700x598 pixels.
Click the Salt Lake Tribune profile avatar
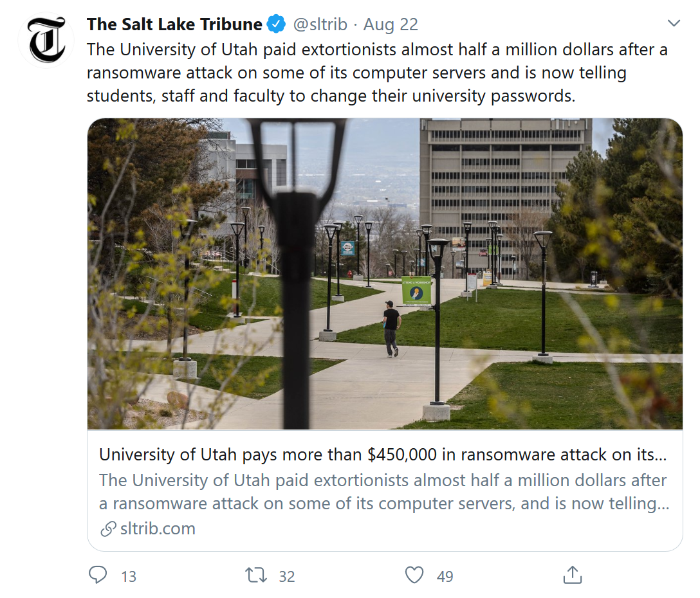46,40
